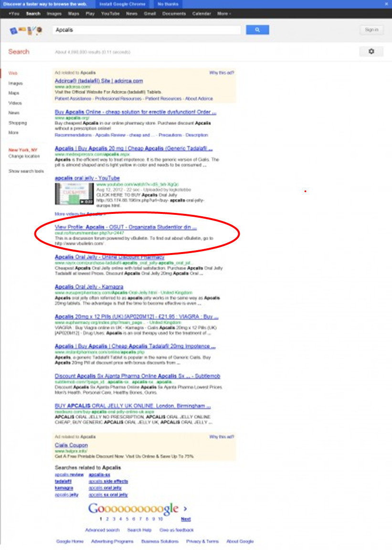Open BUY APCALIS ORAL JELLY UK ONLINE result
The image size is (392, 550).
[133, 406]
